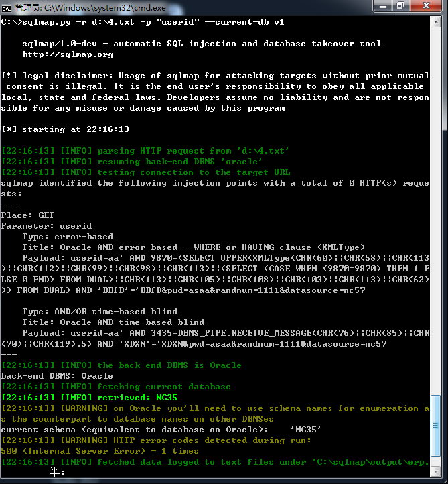
Task: Click the vertical scrollbar thumb
Action: (436, 426)
